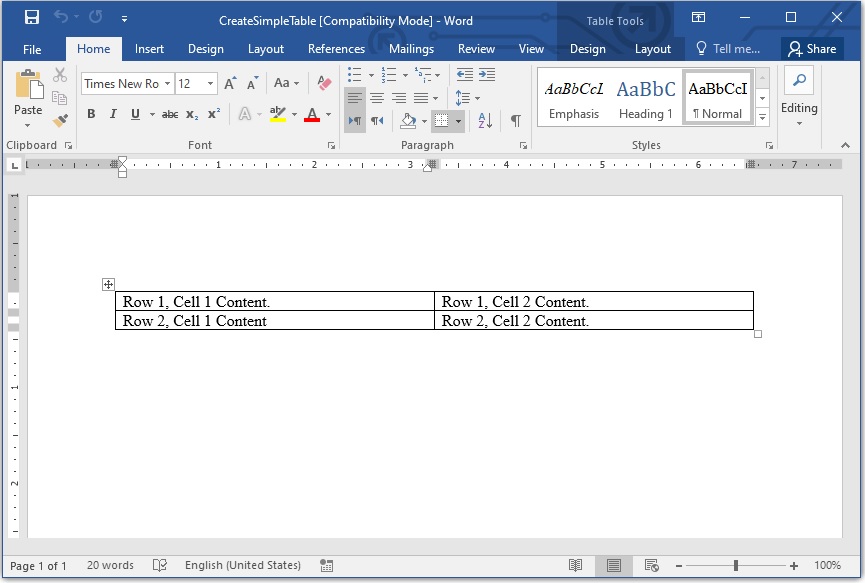Select the table move handle

pyautogui.click(x=108, y=284)
